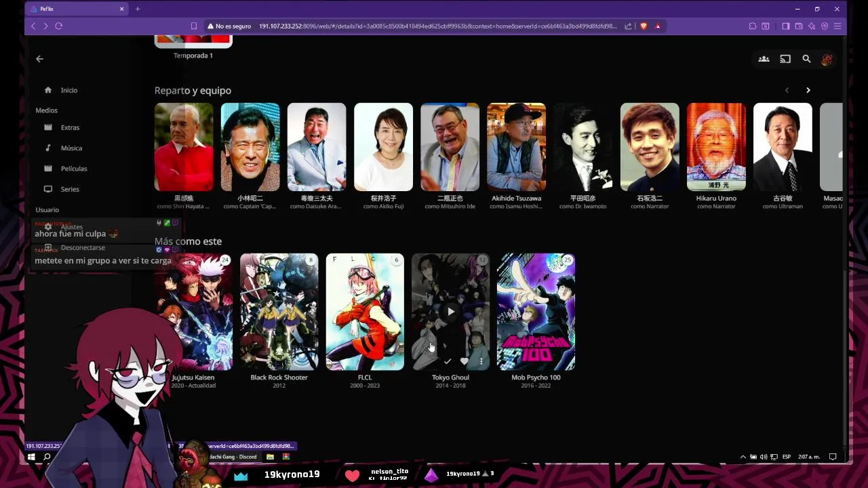The image size is (868, 488).
Task: Click the bookmark icon beside the address bar
Action: point(194,26)
